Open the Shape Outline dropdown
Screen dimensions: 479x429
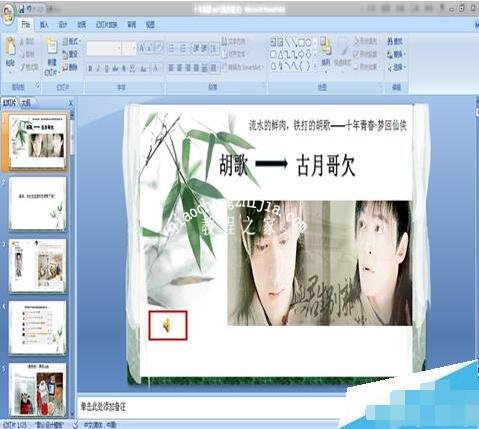point(365,54)
